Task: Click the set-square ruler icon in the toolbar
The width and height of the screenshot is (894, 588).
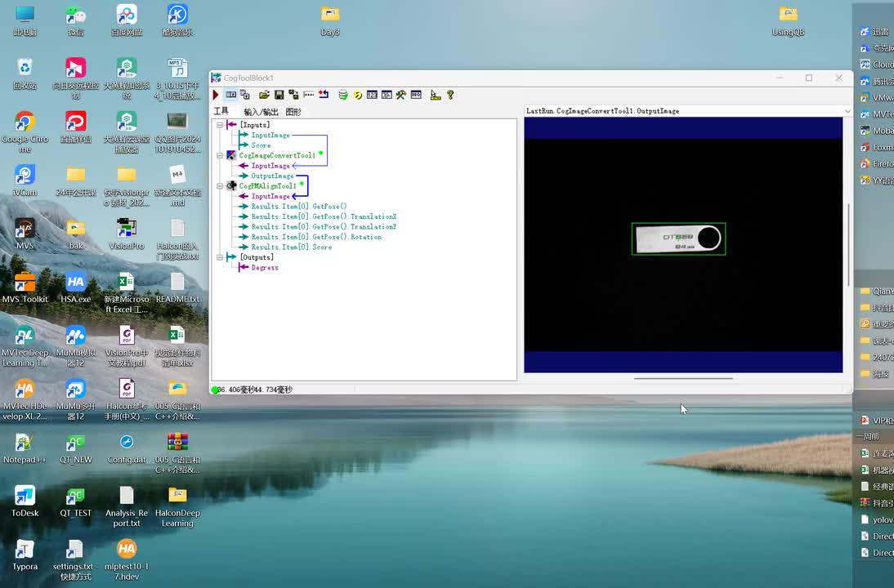Action: tap(435, 96)
